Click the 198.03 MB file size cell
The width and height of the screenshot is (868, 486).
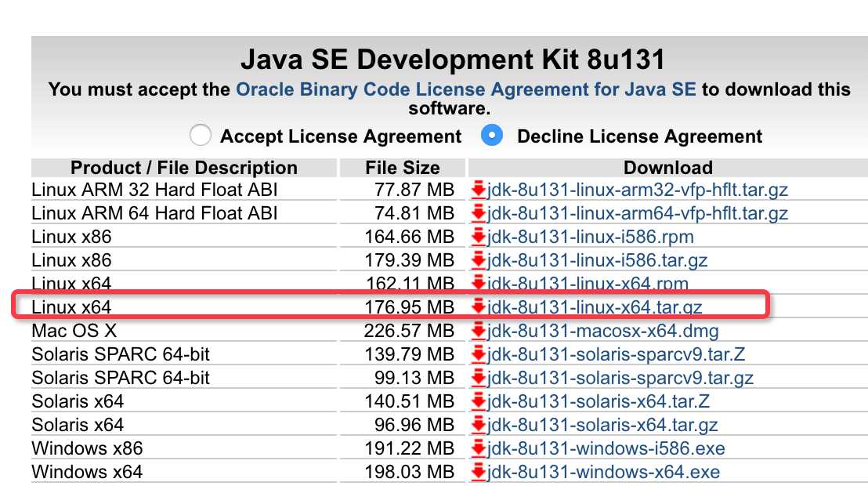point(409,472)
